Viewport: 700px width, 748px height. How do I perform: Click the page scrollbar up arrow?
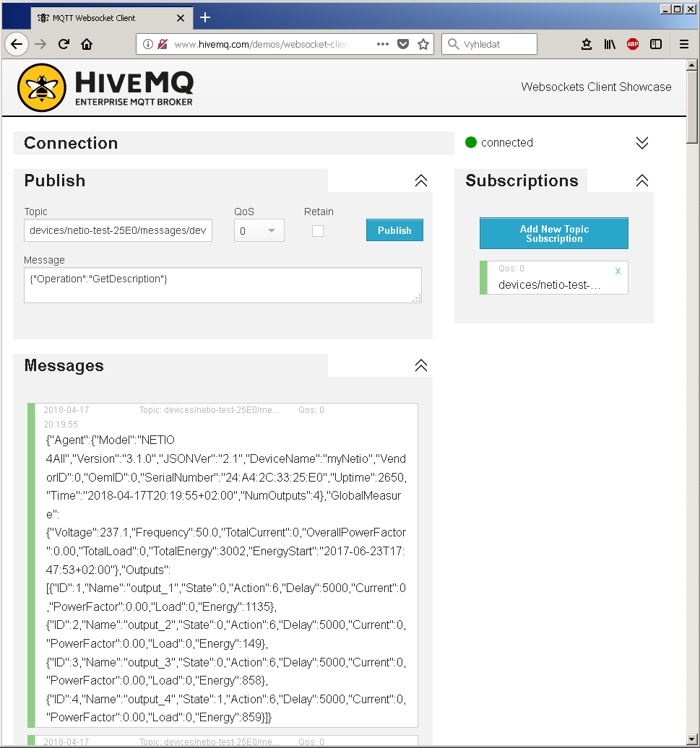(692, 64)
